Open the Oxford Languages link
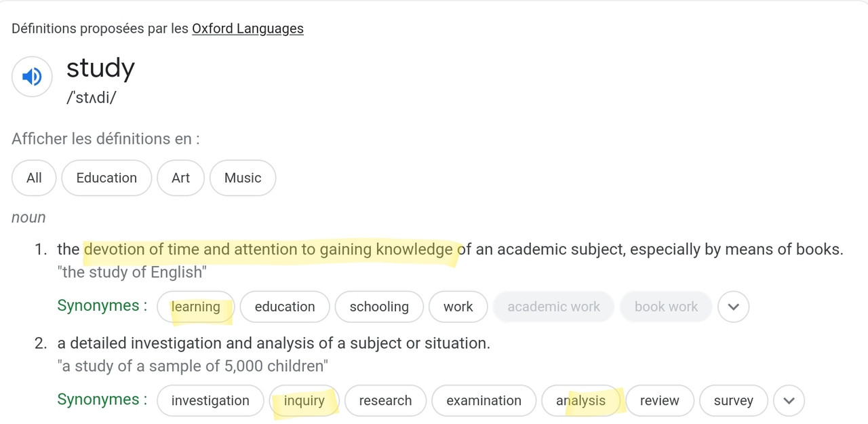This screenshot has width=868, height=424. 248,28
